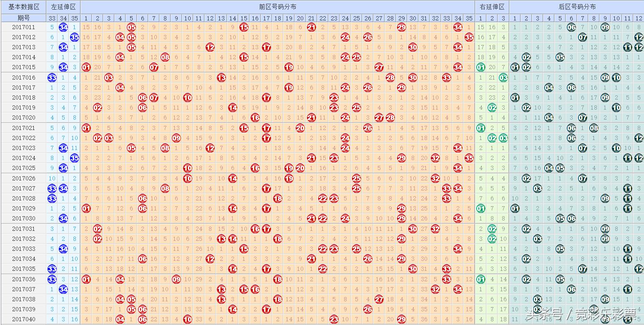
Task: Select blue ball 35 in row 2017012
Action: [74, 37]
